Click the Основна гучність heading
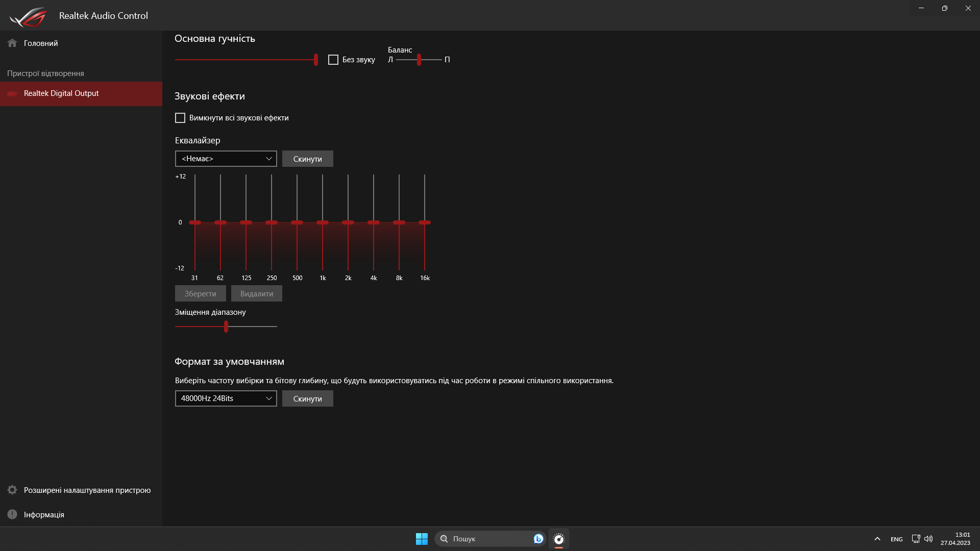 [215, 39]
